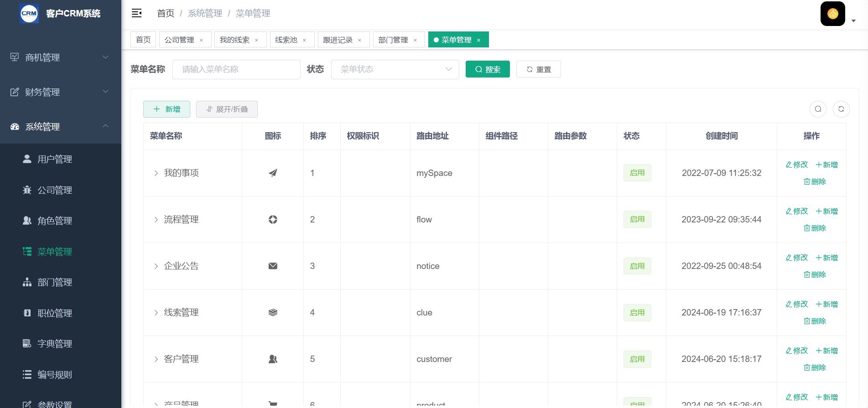Open 用户管理 in the sidebar
Image resolution: width=868 pixels, height=408 pixels.
click(54, 159)
